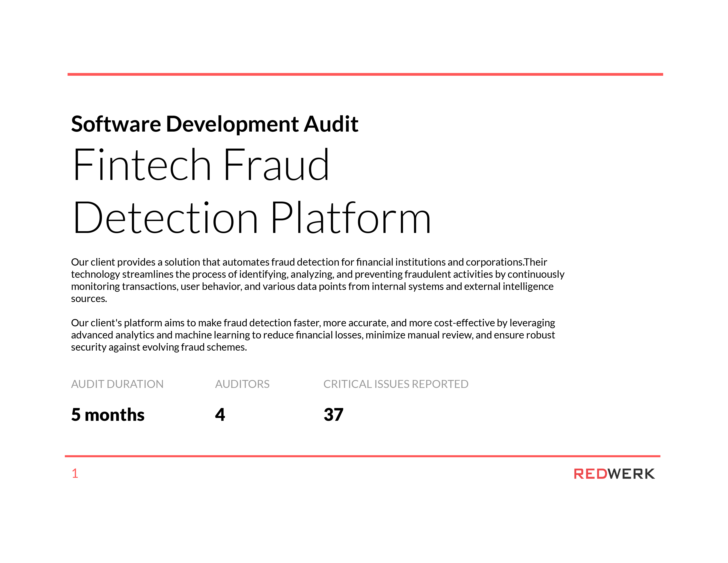Screen dimensions: 728x563
Task: Select the 'Detection Platform' title line
Action: [252, 217]
